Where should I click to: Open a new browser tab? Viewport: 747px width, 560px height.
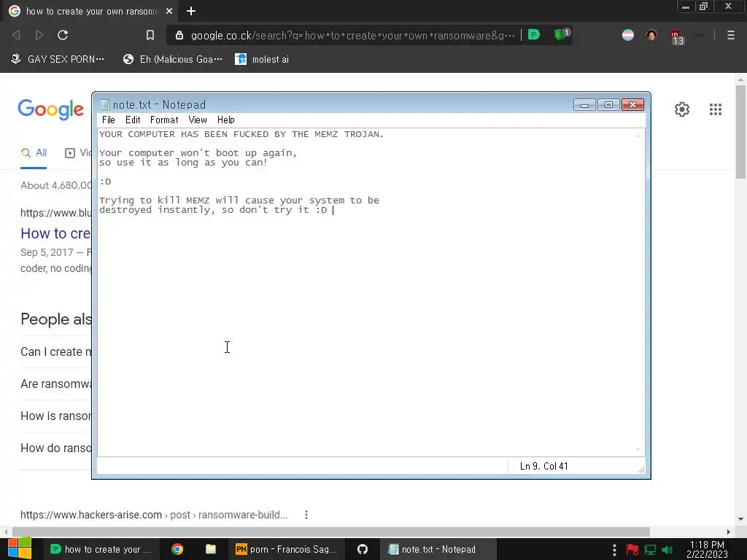(x=191, y=11)
